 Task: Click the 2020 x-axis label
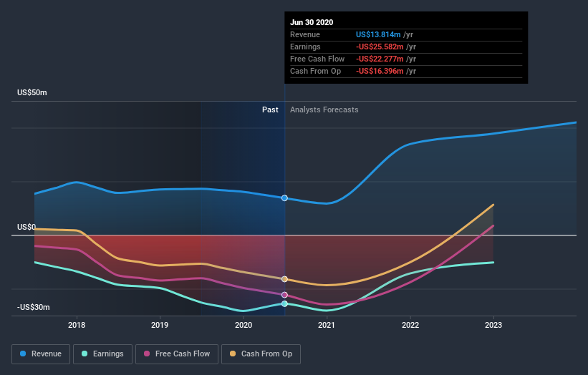tap(244, 325)
